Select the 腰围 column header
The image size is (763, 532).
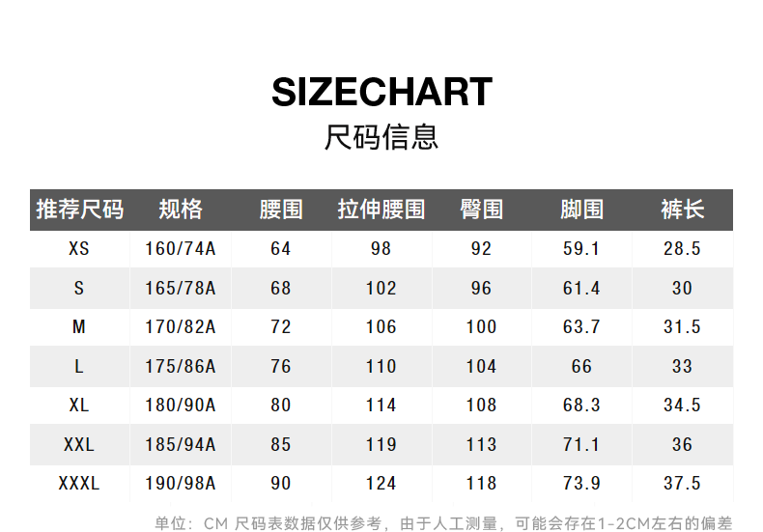click(x=281, y=210)
